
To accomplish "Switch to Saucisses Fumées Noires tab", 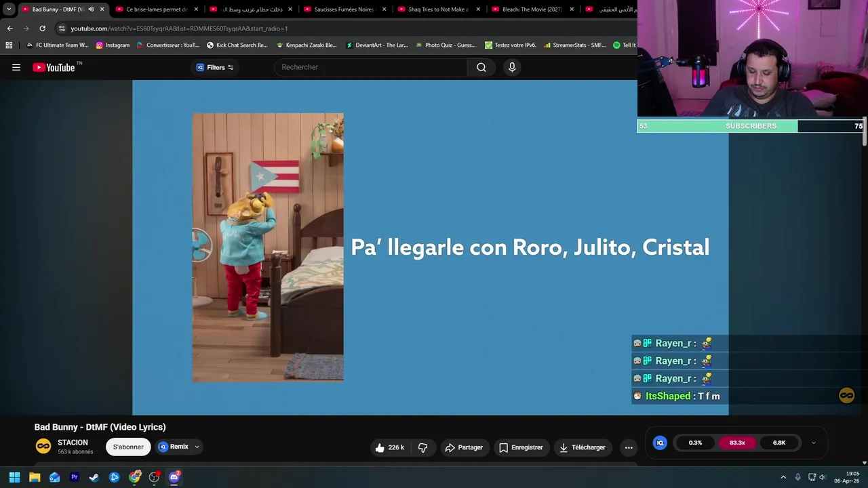I will coord(344,9).
